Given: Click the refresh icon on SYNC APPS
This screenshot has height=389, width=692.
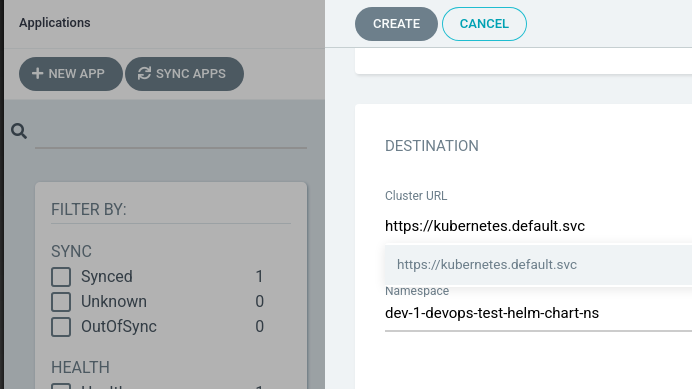Looking at the screenshot, I should 144,73.
